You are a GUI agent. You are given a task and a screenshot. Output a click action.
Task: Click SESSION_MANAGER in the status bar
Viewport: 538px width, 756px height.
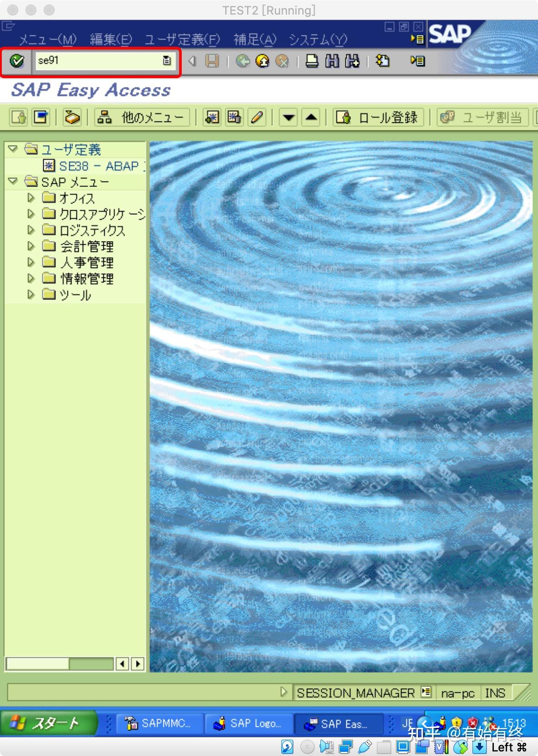[x=355, y=693]
